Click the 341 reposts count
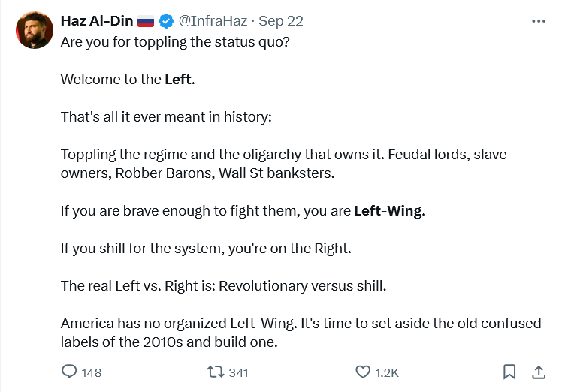This screenshot has width=562, height=392. pos(237,372)
